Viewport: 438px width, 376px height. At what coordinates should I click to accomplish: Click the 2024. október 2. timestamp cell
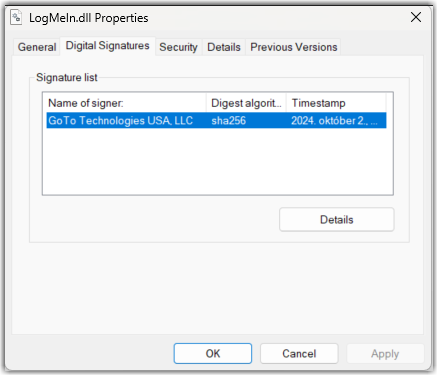pos(334,120)
